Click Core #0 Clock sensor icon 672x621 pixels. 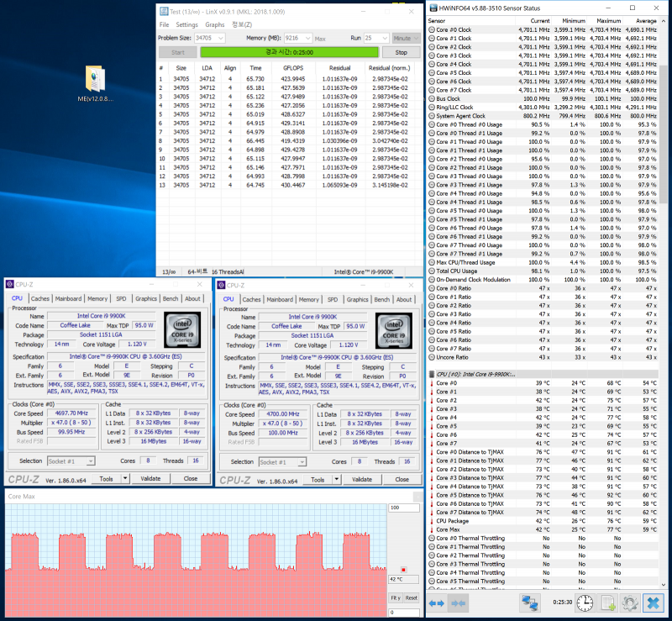pos(432,29)
